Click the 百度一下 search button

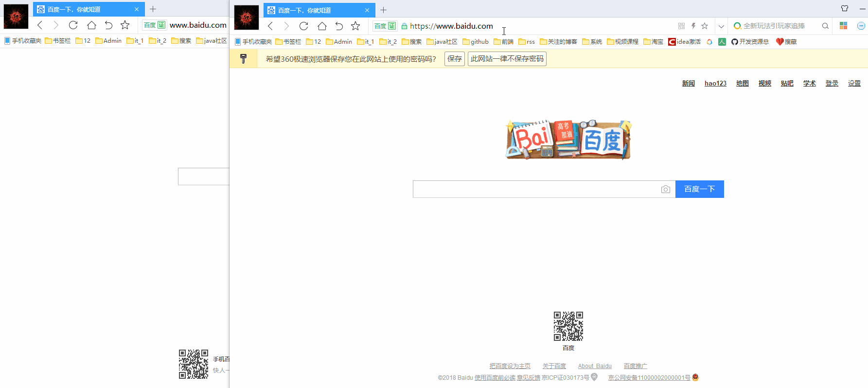click(700, 189)
